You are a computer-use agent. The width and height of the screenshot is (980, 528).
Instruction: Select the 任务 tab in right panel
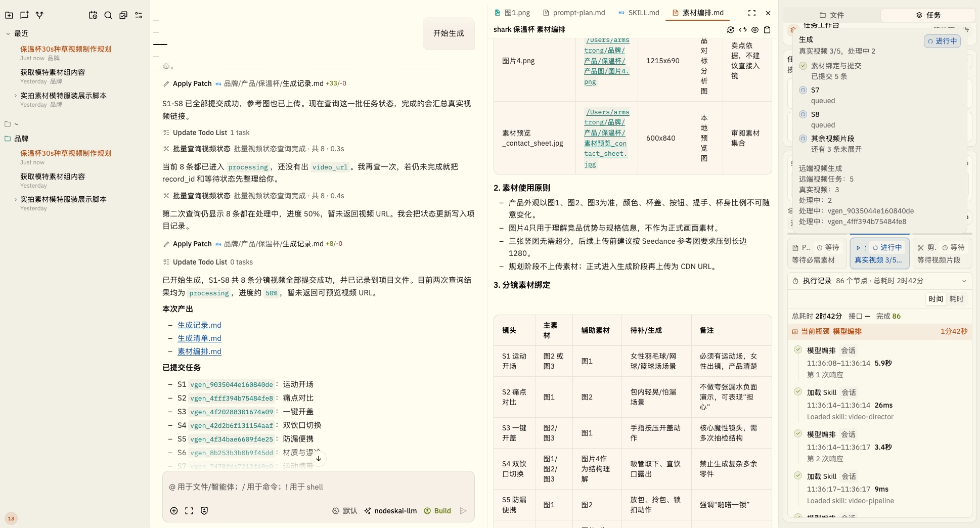[x=928, y=15]
